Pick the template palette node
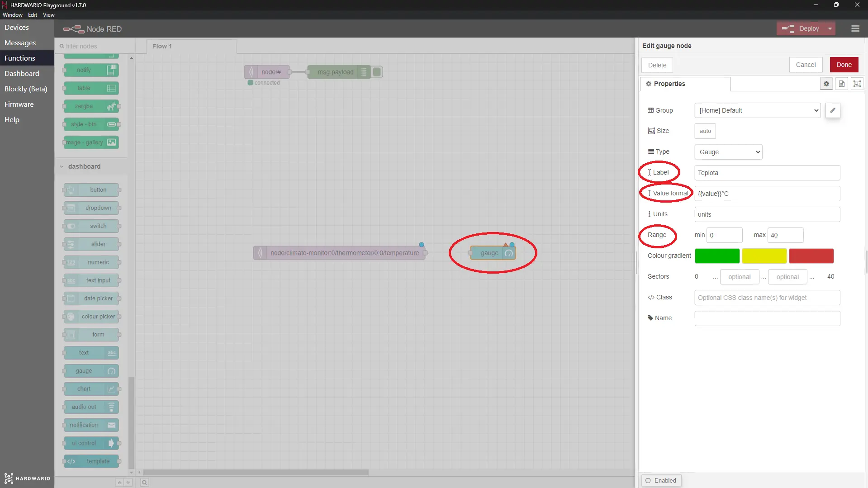 coord(92,461)
